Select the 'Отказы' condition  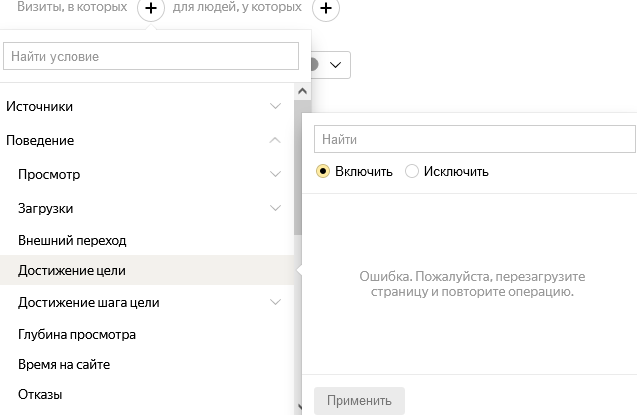coord(40,394)
